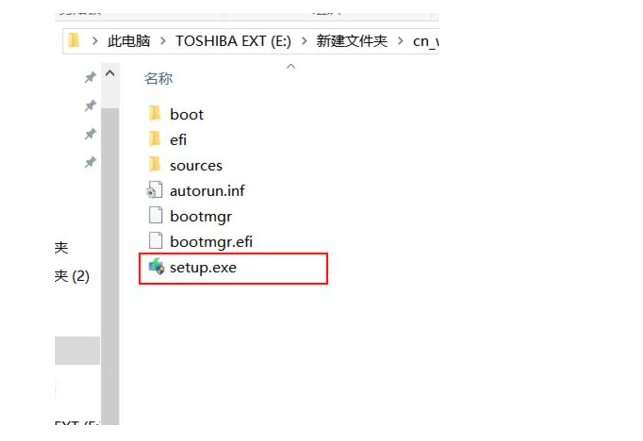The width and height of the screenshot is (643, 441).
Task: Select the efi folder icon
Action: click(x=154, y=139)
